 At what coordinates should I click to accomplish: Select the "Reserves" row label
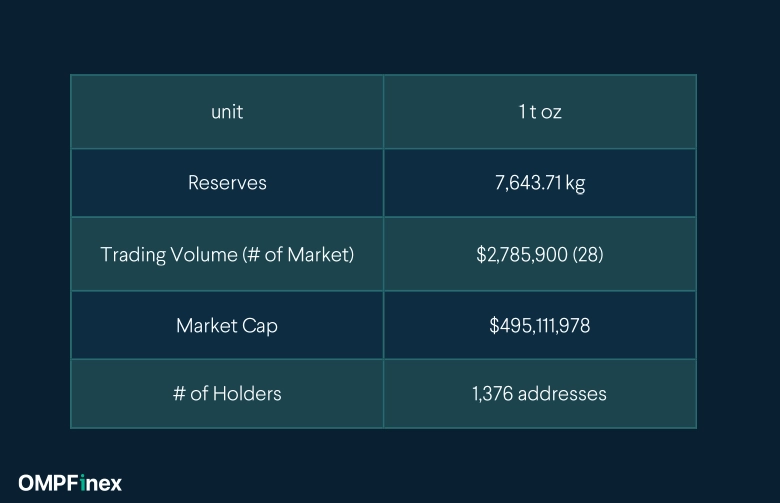pos(227,183)
